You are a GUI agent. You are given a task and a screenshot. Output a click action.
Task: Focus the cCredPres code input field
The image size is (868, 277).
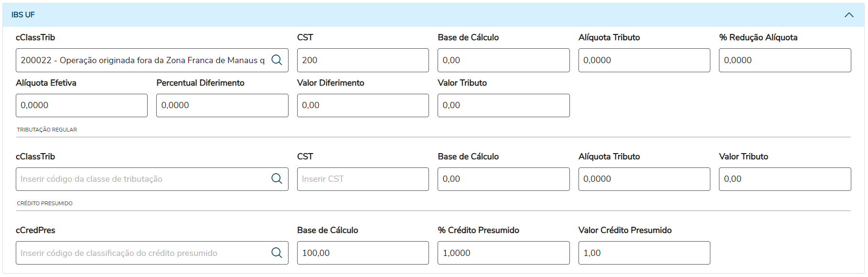[x=143, y=253]
